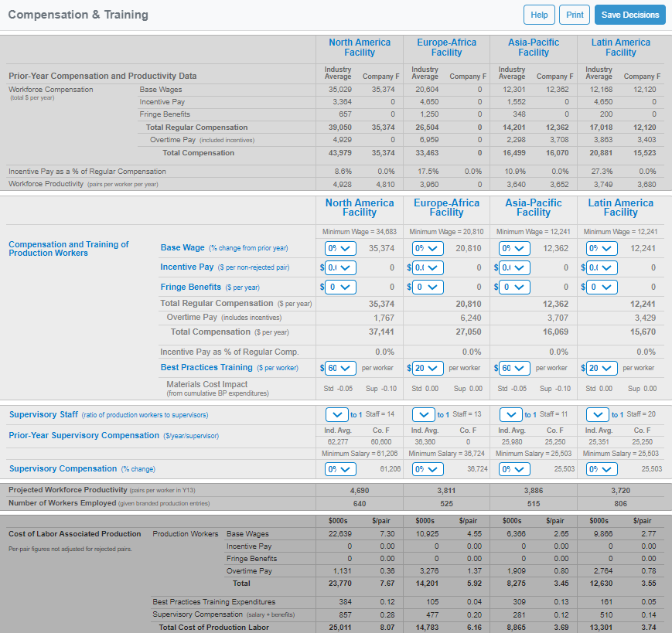Select Asia-Pacific Best Practices Training dropdown
Screen dimensions: 672x633
[515, 368]
